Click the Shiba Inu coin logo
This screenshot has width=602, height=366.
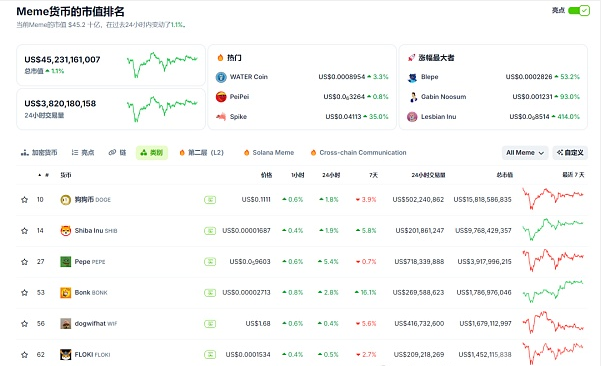coord(66,231)
